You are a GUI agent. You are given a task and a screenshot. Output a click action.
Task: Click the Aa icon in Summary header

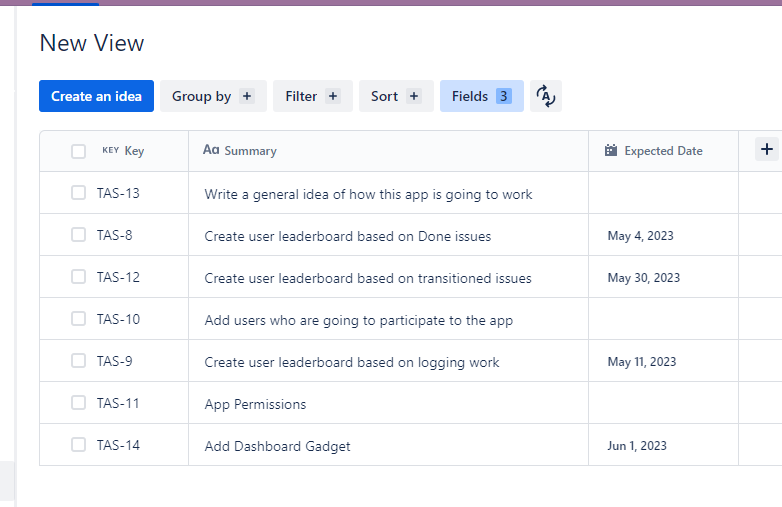pos(211,150)
